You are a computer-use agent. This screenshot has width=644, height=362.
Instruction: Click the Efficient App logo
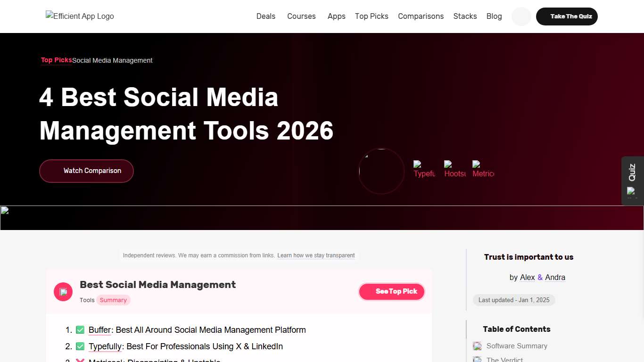(x=79, y=16)
